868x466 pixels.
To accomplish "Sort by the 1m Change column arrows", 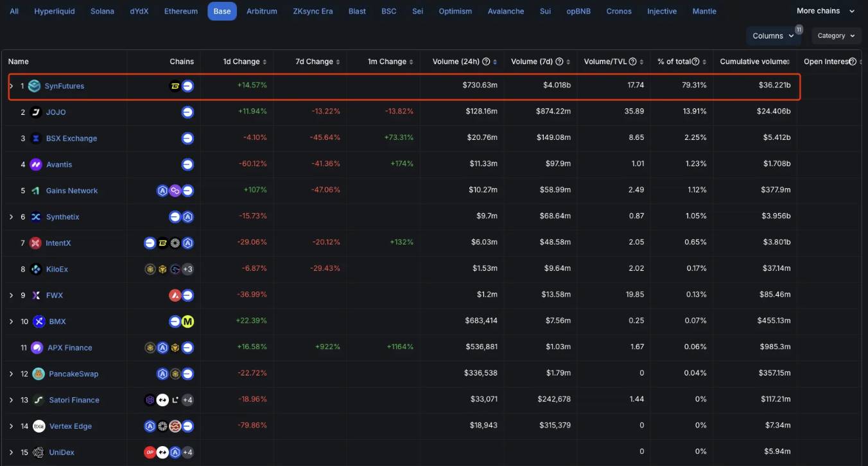I will click(412, 62).
